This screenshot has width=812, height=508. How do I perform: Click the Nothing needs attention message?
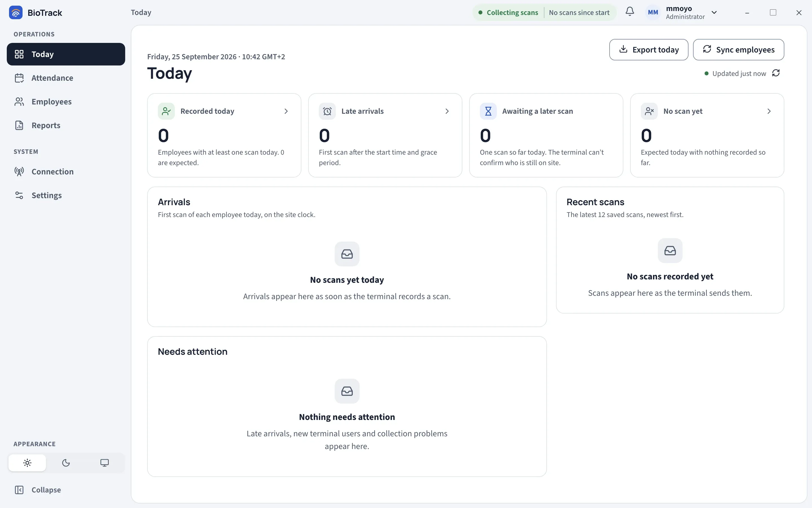347,417
